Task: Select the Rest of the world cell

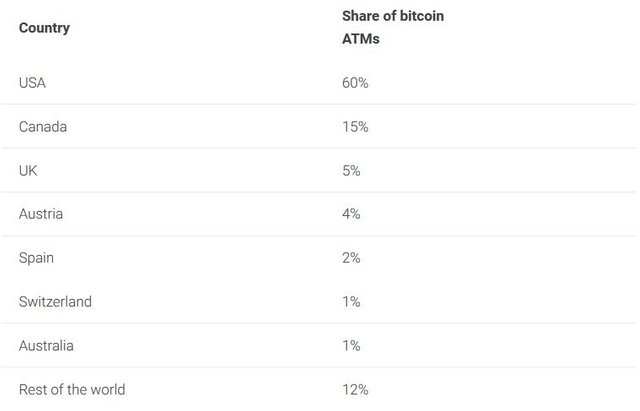Action: pos(72,389)
